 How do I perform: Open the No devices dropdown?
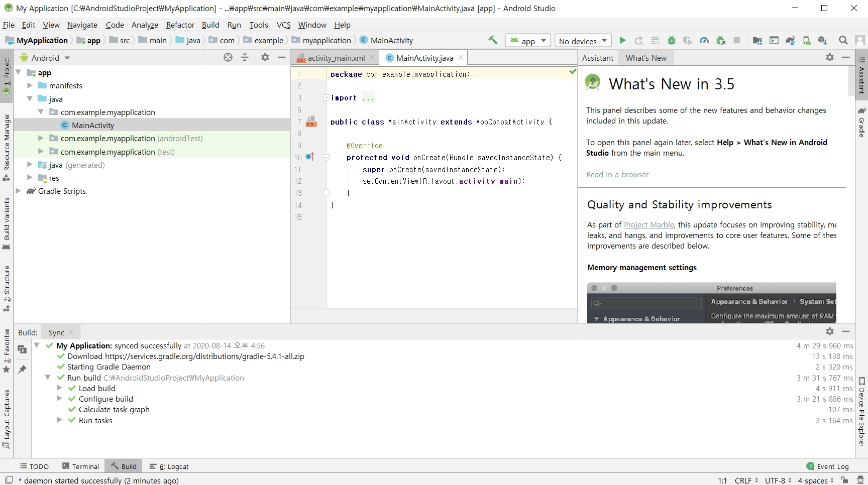click(x=583, y=41)
